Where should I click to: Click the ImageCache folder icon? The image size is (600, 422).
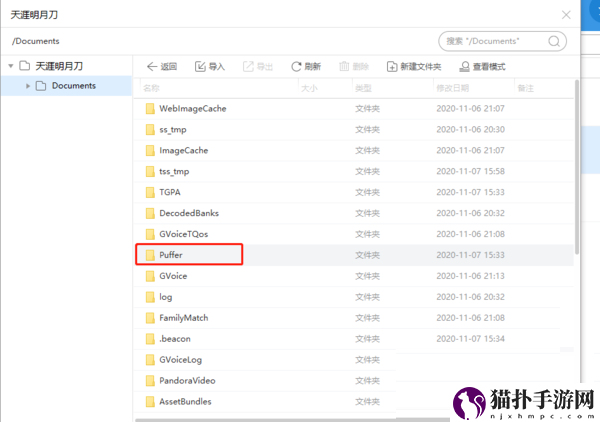tap(150, 150)
